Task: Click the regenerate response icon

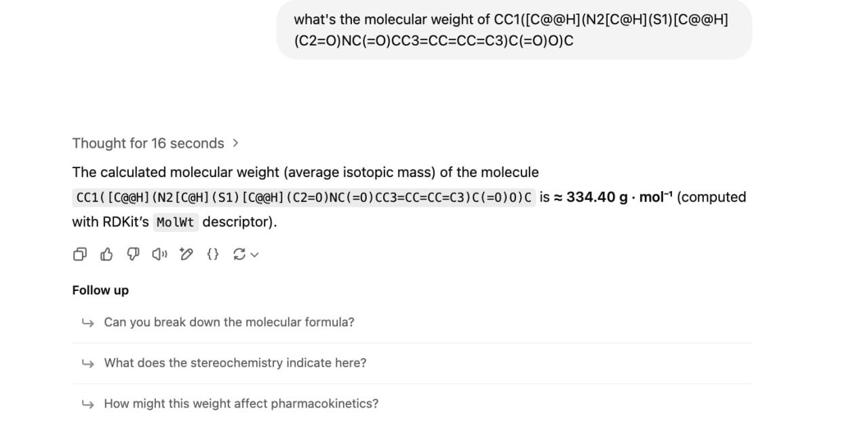Action: click(239, 254)
